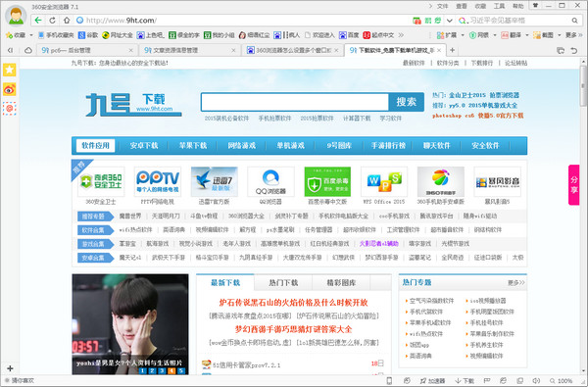Open the 工具 menu
The height and width of the screenshot is (387, 588).
point(499,6)
